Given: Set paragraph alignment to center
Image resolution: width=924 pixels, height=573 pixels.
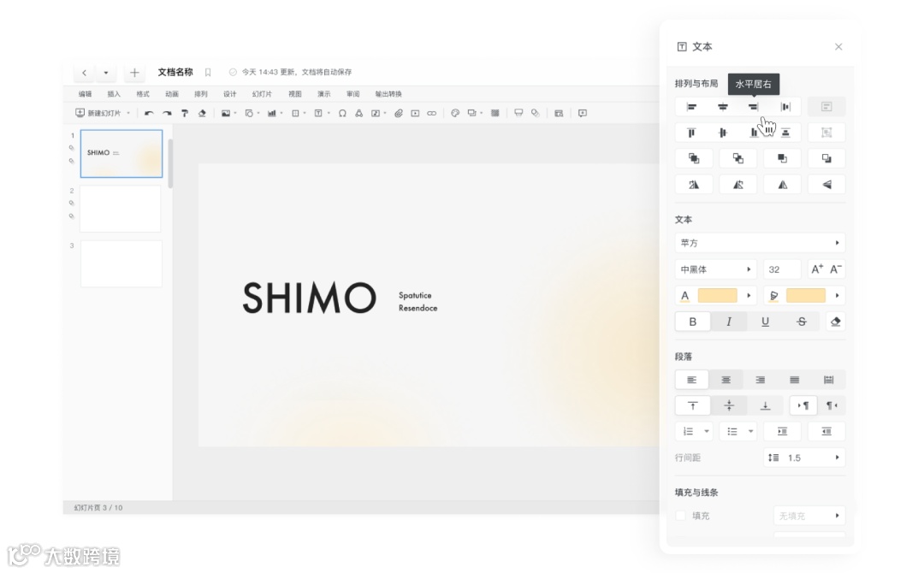Looking at the screenshot, I should [x=726, y=380].
